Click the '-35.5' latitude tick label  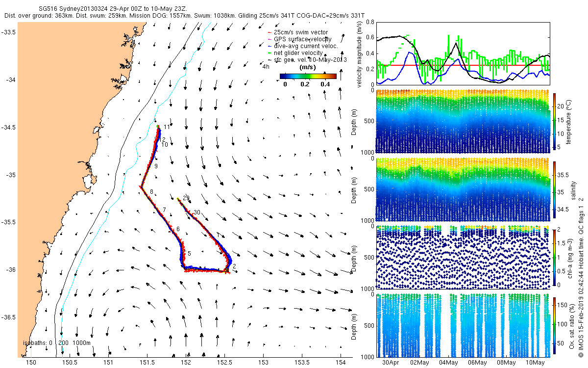(x=8, y=222)
